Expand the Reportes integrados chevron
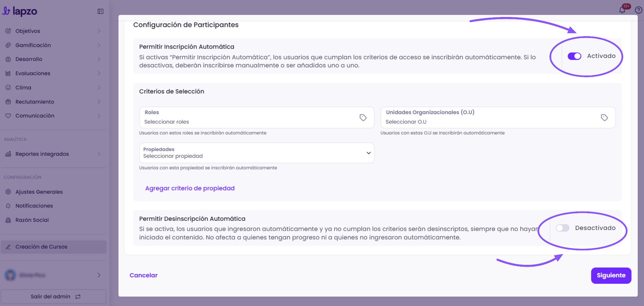The image size is (644, 306). click(x=99, y=154)
